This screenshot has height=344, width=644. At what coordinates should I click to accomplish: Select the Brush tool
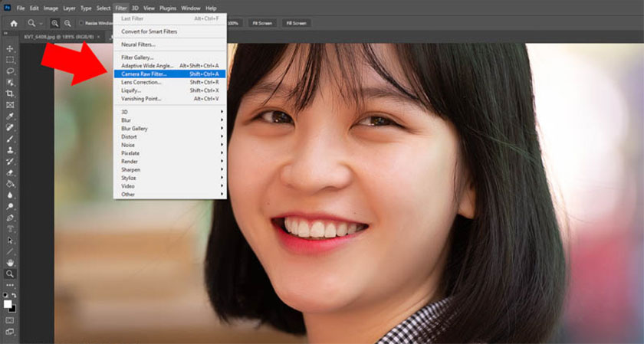(x=10, y=139)
